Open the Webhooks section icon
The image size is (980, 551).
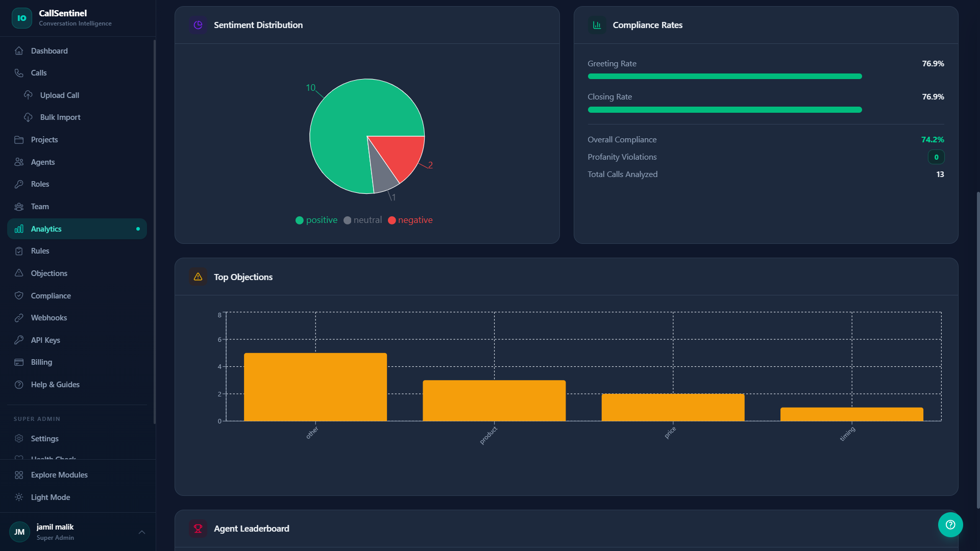point(18,317)
